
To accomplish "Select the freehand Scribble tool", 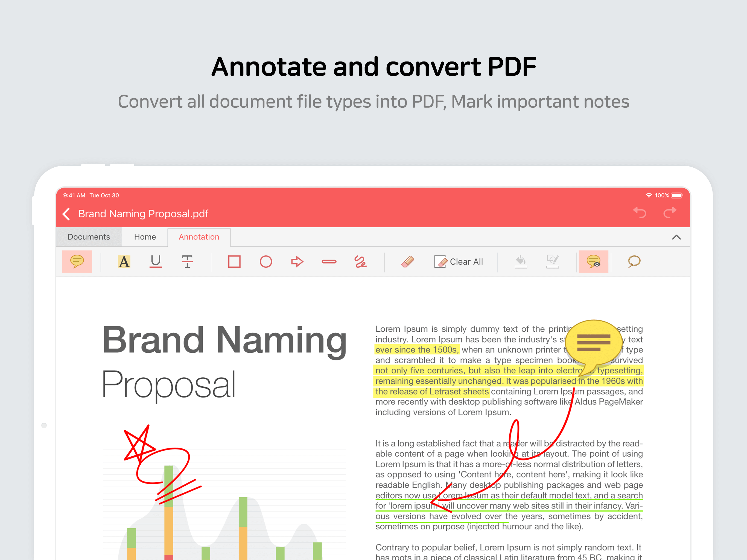I will (x=360, y=261).
